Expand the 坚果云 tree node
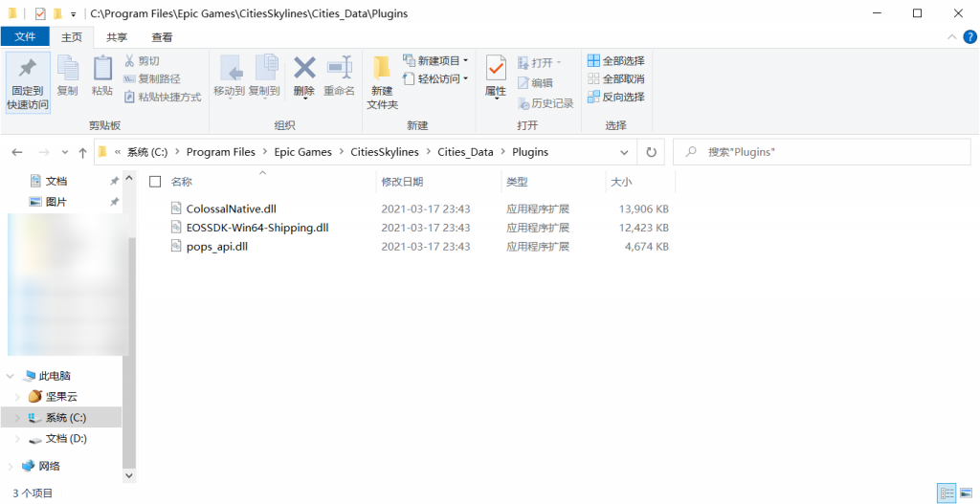980x504 pixels. 17,397
